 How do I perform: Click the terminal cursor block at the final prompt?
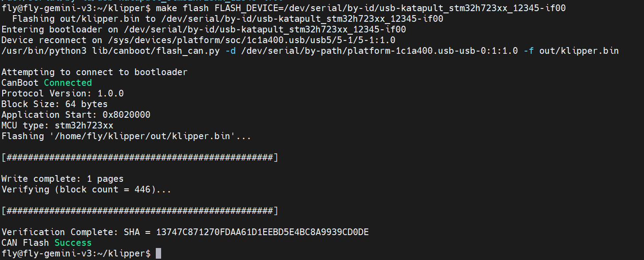tap(158, 254)
